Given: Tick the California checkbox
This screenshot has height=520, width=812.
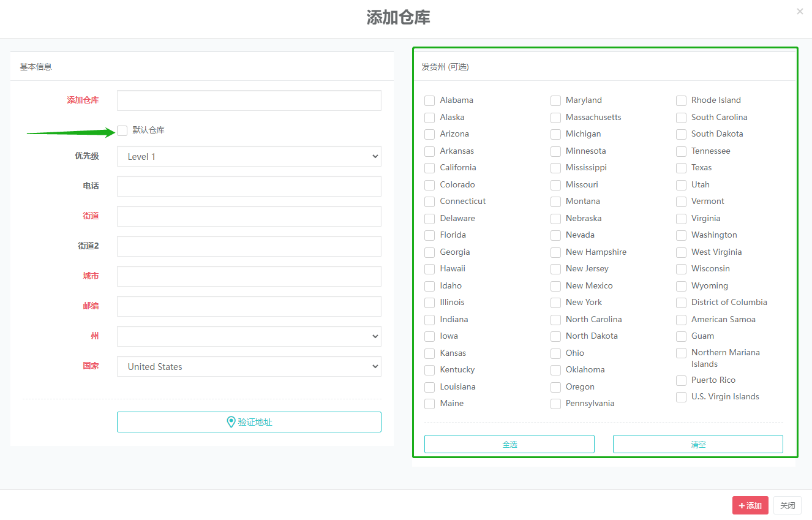Looking at the screenshot, I should pos(430,168).
